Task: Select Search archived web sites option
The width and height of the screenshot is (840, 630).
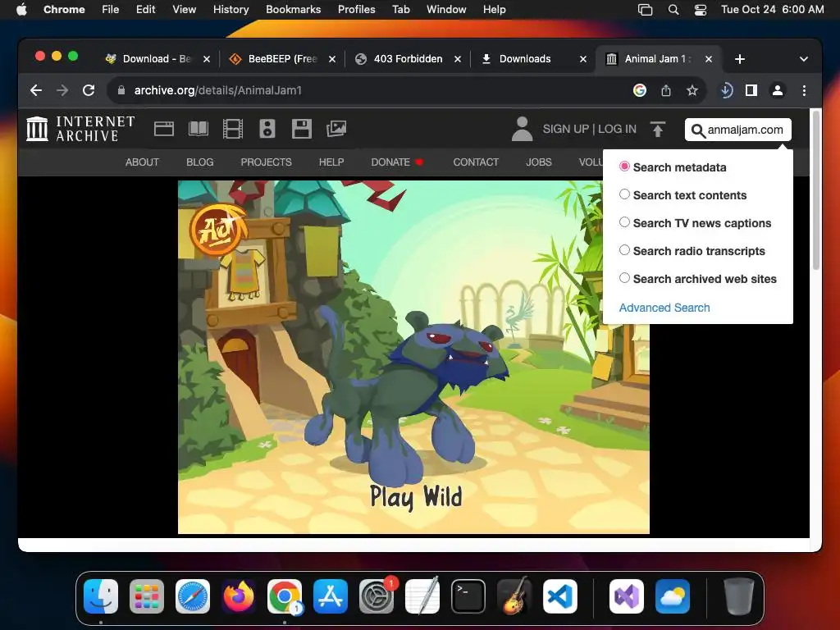Action: point(624,278)
